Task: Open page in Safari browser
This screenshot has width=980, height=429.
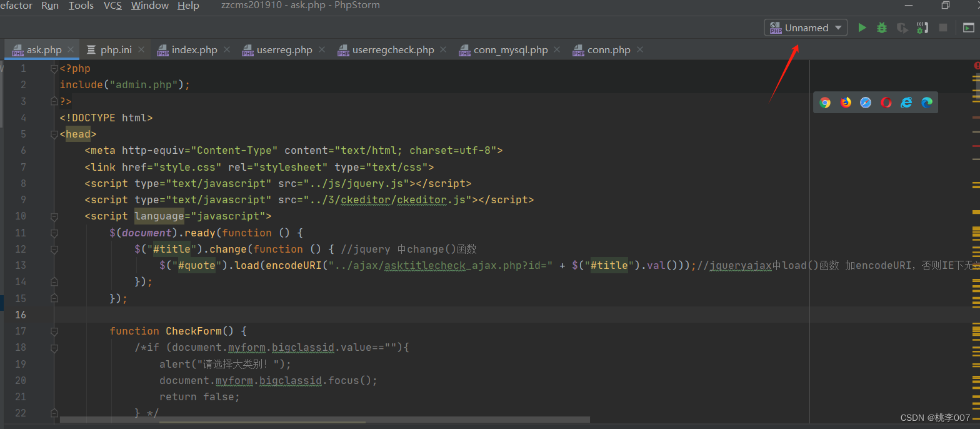Action: 866,103
